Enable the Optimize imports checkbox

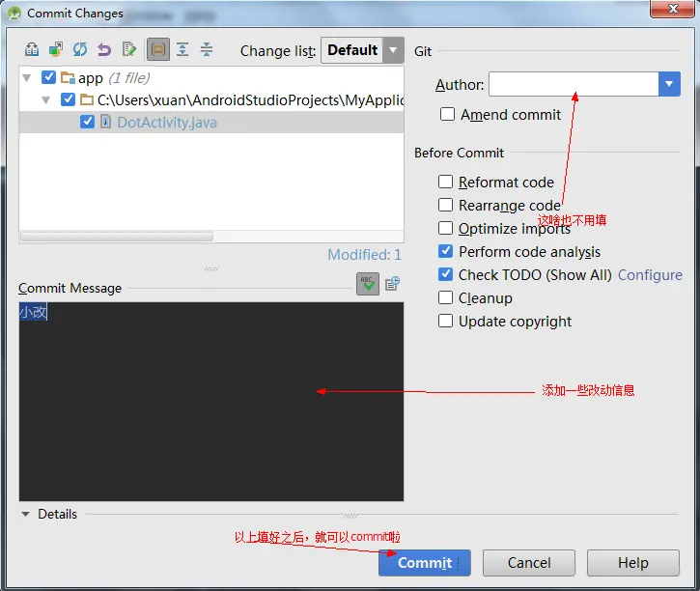445,228
